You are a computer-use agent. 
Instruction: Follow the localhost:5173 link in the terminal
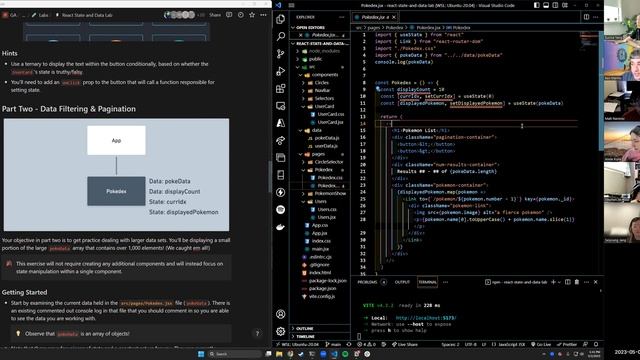(426, 318)
